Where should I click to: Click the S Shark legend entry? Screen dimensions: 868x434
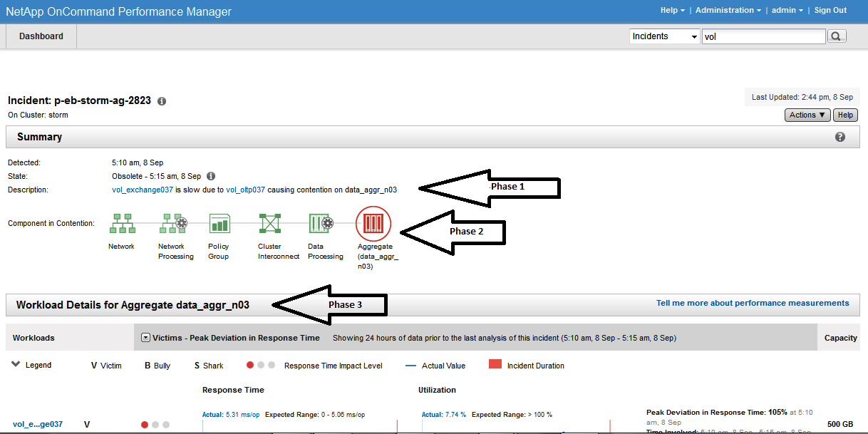[x=209, y=366]
